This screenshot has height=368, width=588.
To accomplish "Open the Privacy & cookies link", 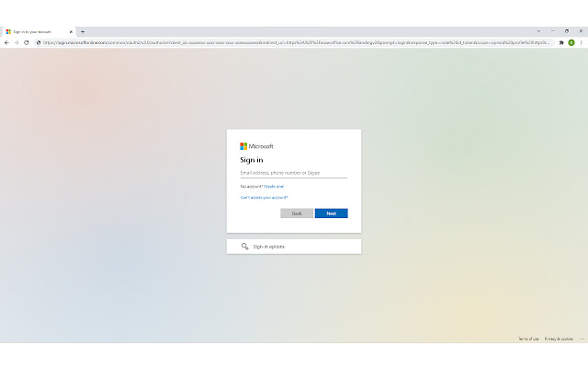I will (559, 339).
